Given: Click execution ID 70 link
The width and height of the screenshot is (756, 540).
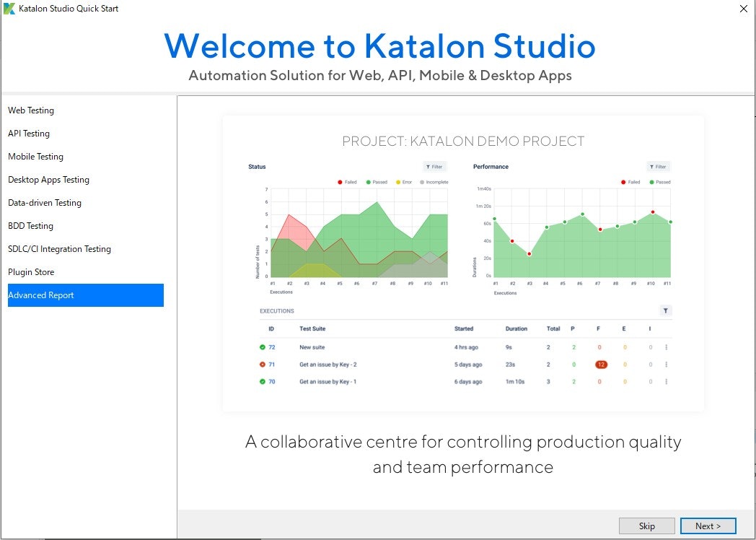Looking at the screenshot, I should point(272,381).
